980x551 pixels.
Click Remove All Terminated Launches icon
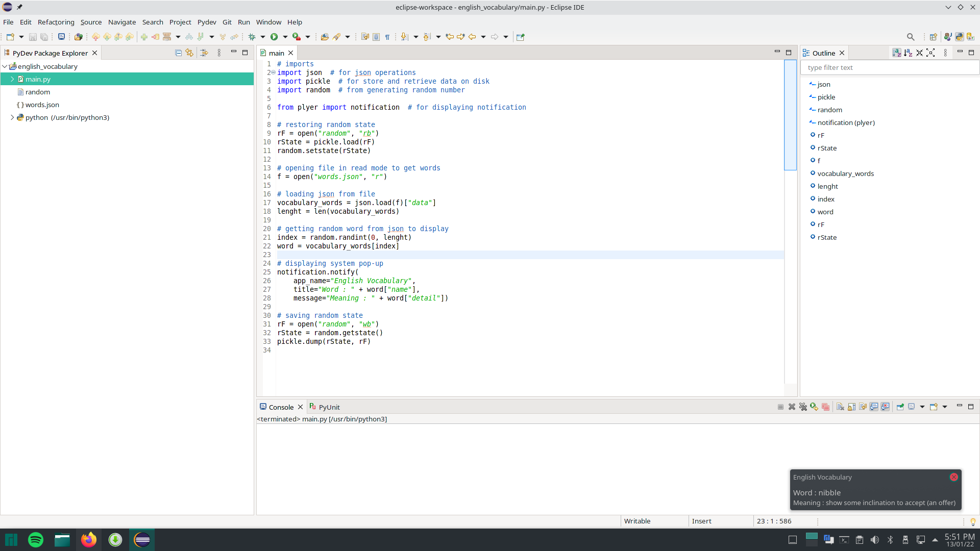pos(803,407)
